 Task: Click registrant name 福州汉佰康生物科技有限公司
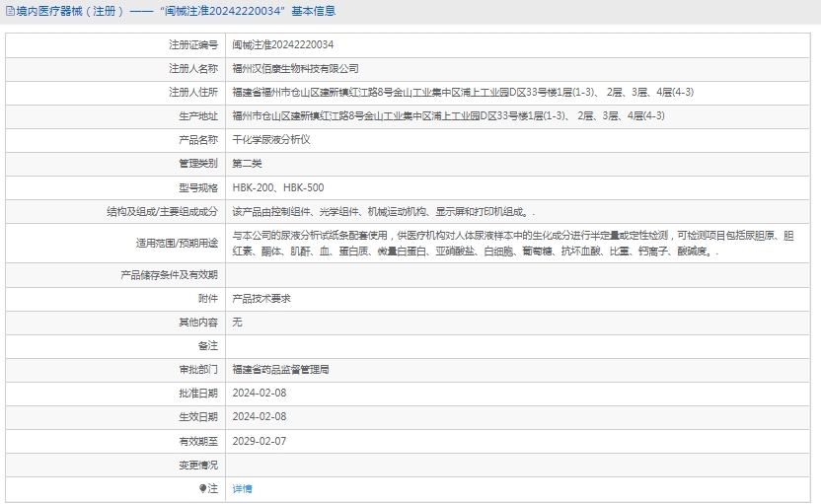[x=295, y=69]
